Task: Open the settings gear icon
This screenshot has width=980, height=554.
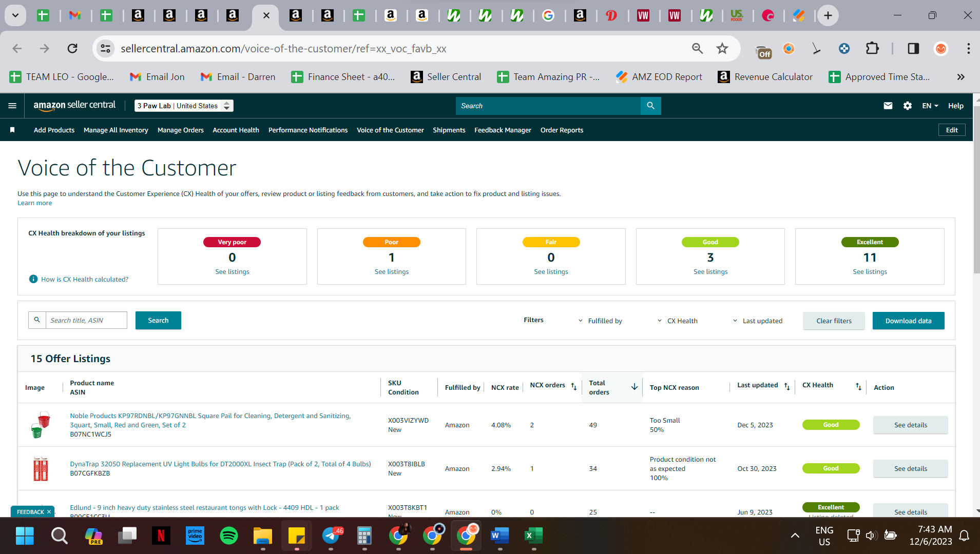Action: (907, 106)
